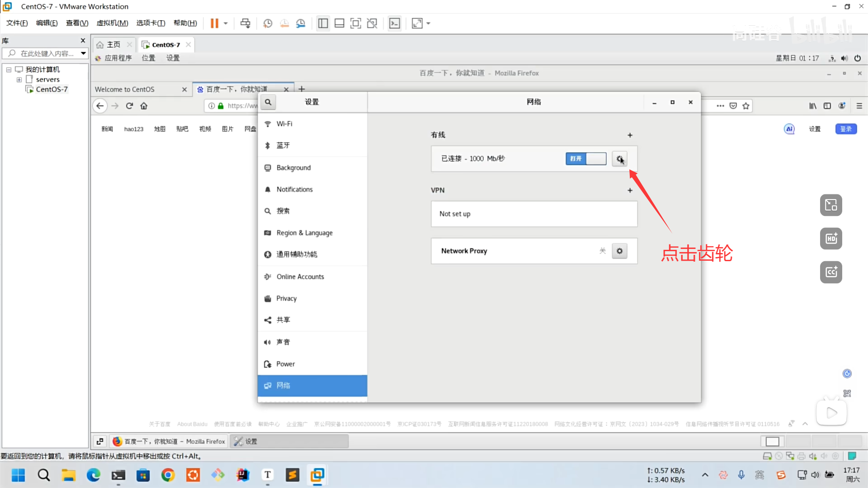Image resolution: width=868 pixels, height=488 pixels.
Task: Open the pause button dropdown arrow
Action: point(226,23)
